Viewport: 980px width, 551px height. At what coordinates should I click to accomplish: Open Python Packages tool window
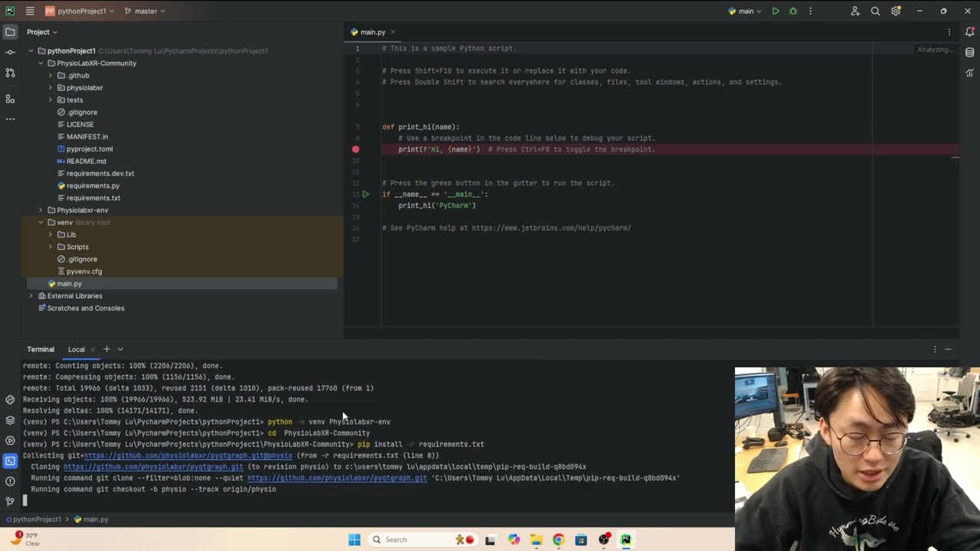(x=10, y=420)
